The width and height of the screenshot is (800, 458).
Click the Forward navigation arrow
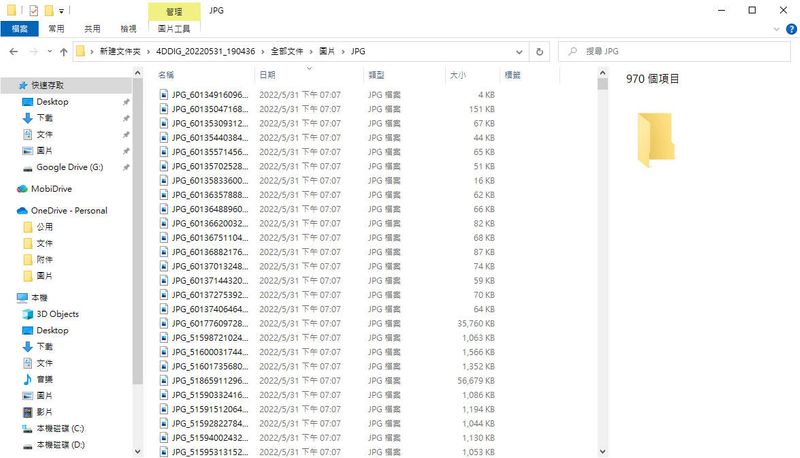pyautogui.click(x=34, y=52)
